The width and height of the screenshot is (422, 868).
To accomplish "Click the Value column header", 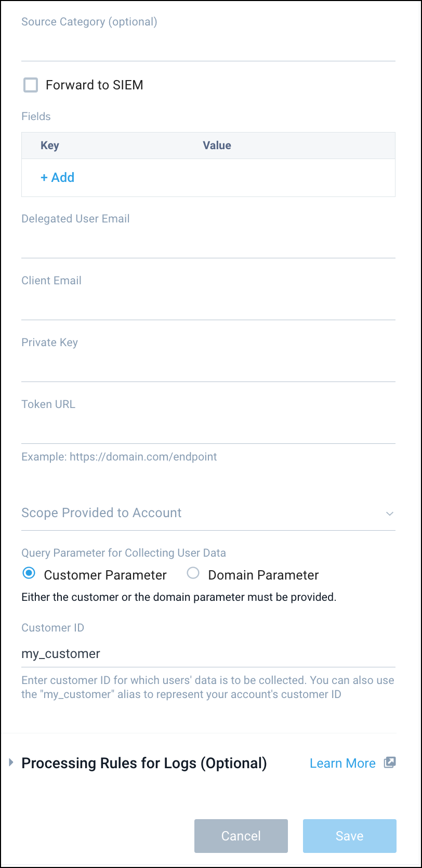I will [x=217, y=146].
